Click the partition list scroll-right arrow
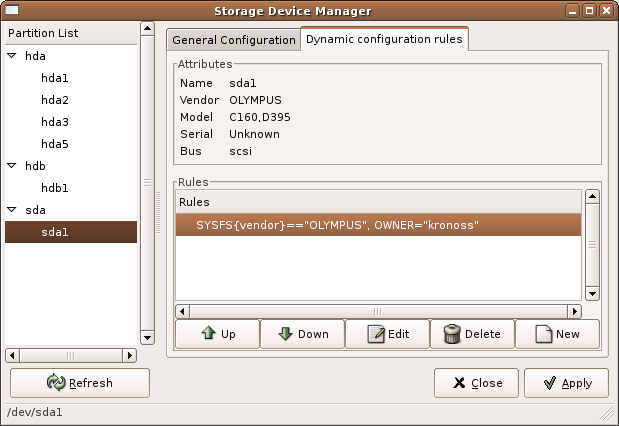 (129, 355)
